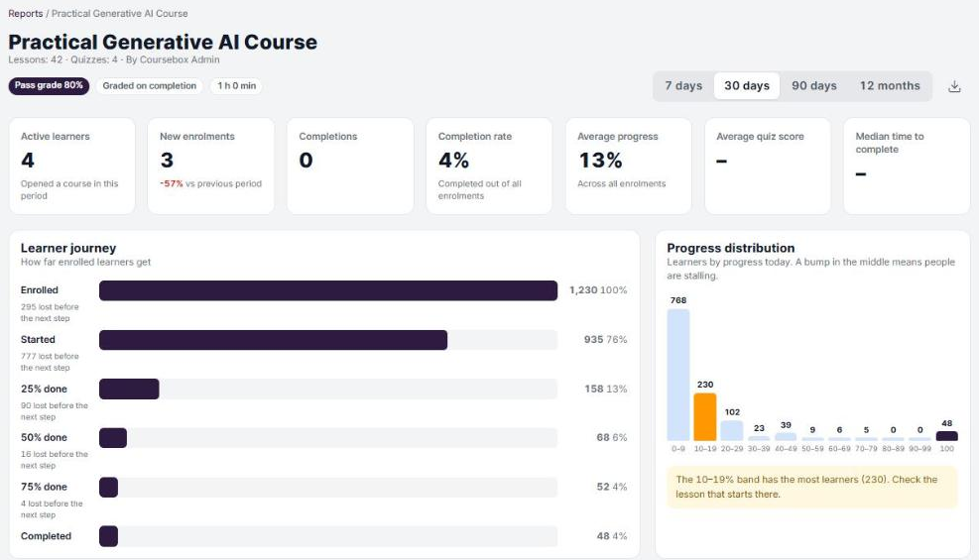
Task: Switch to the 12 months range
Action: coord(890,85)
